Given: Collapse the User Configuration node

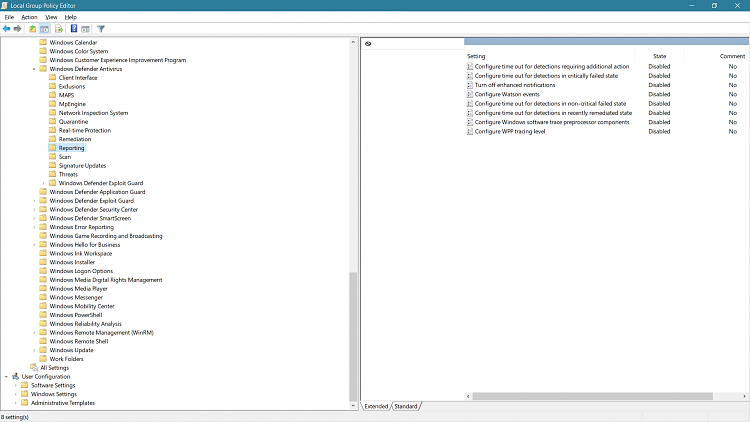Looking at the screenshot, I should 6,377.
